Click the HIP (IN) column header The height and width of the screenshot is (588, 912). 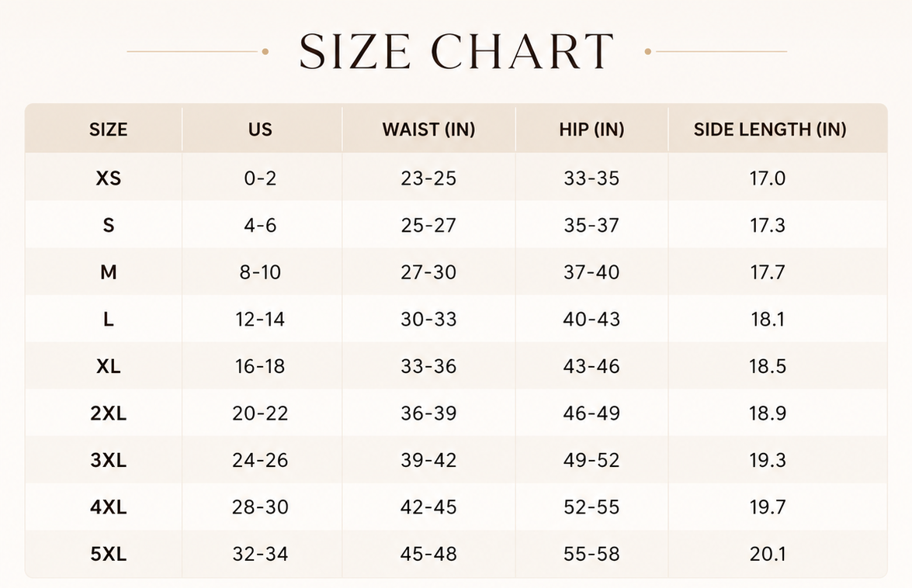[x=591, y=129]
